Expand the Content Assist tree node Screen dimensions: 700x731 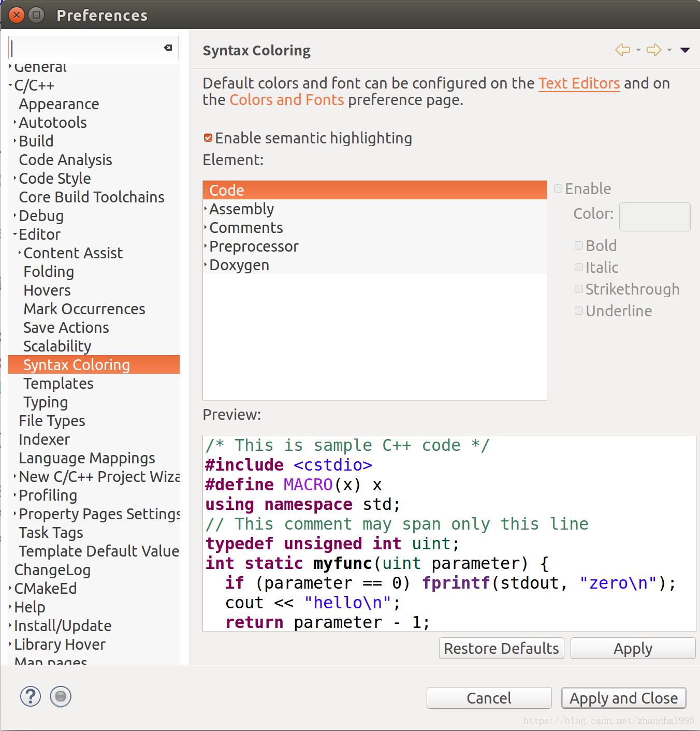click(20, 253)
